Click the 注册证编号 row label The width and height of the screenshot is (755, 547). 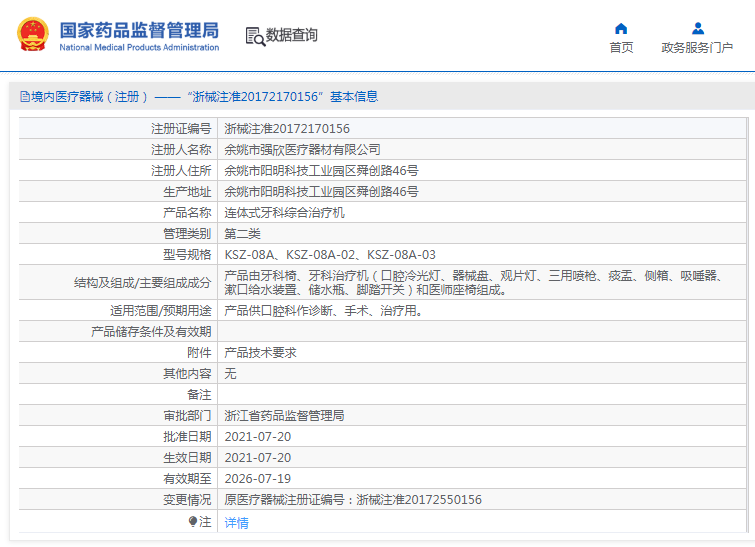tap(181, 129)
